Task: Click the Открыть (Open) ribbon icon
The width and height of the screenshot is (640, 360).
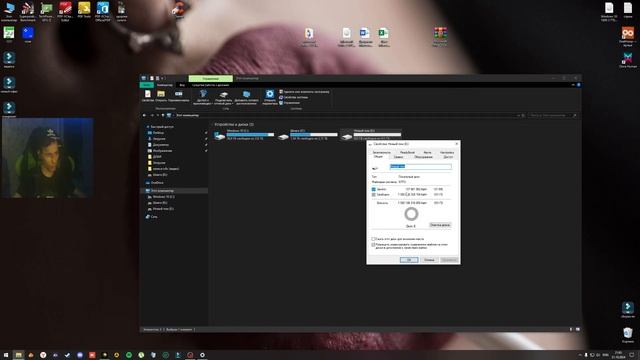Action: pos(161,96)
